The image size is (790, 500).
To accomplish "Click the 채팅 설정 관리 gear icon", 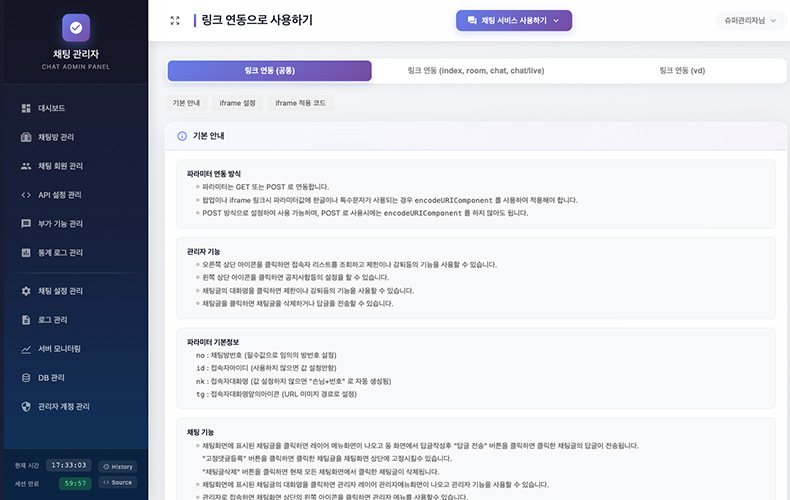I will pyautogui.click(x=26, y=291).
